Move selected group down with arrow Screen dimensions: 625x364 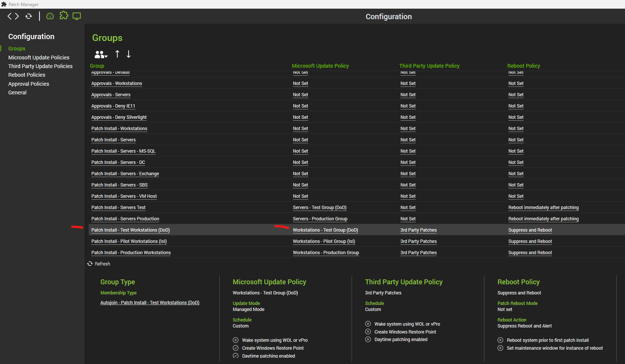tap(129, 54)
